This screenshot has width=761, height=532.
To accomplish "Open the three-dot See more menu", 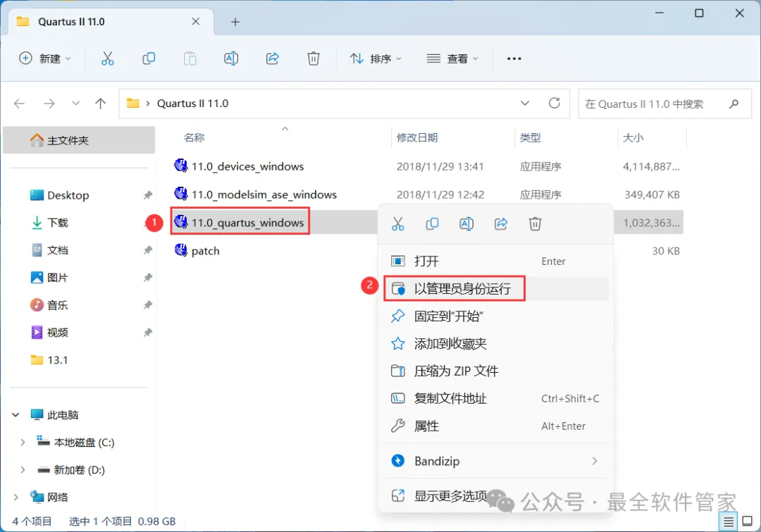I will tap(514, 58).
